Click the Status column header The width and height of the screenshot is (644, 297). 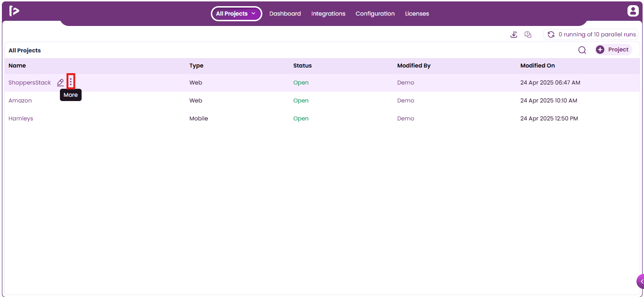click(302, 66)
